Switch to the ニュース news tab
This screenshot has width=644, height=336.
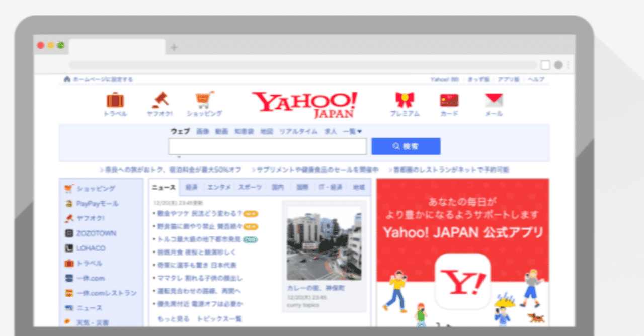coord(164,187)
